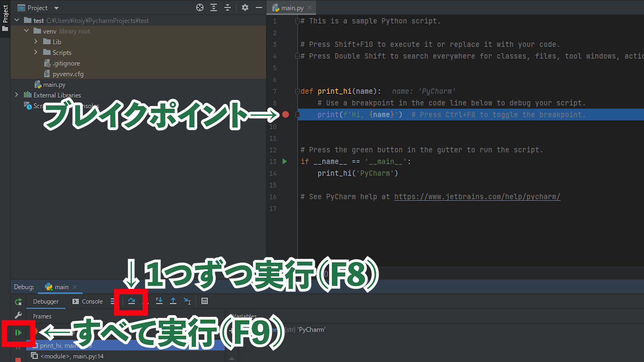Click line number 13 in gutter
This screenshot has width=644, height=362.
click(273, 162)
